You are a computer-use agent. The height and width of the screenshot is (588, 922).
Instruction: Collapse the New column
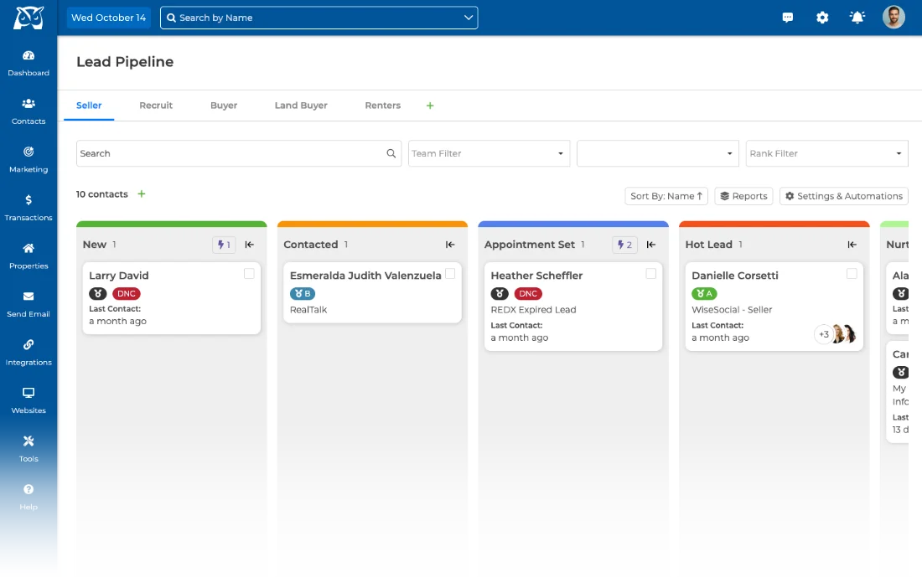coord(249,245)
